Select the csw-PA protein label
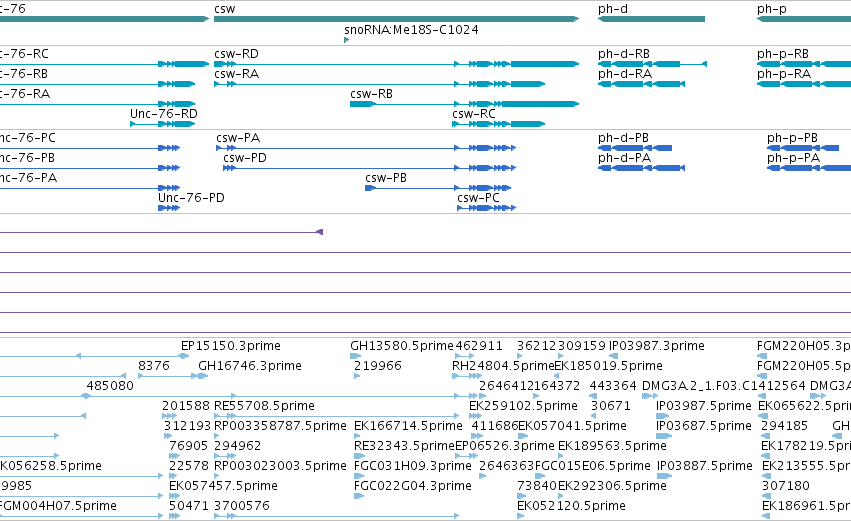Image resolution: width=851 pixels, height=521 pixels. [x=238, y=138]
